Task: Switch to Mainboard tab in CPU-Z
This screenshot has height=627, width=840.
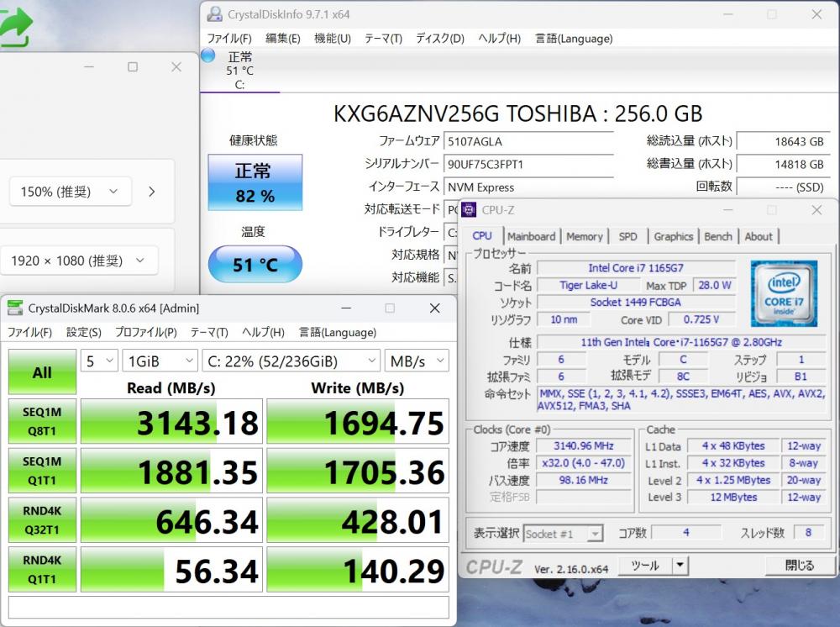Action: [532, 236]
